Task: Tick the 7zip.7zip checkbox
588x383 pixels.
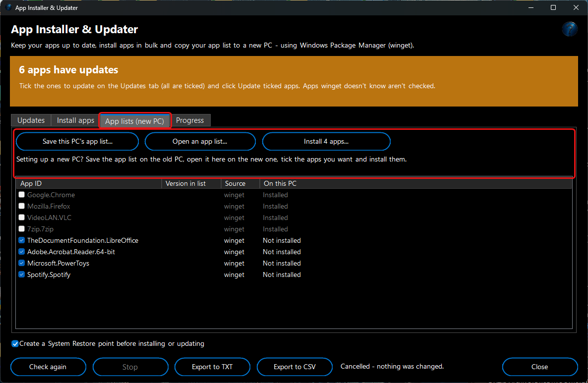Action: point(22,228)
